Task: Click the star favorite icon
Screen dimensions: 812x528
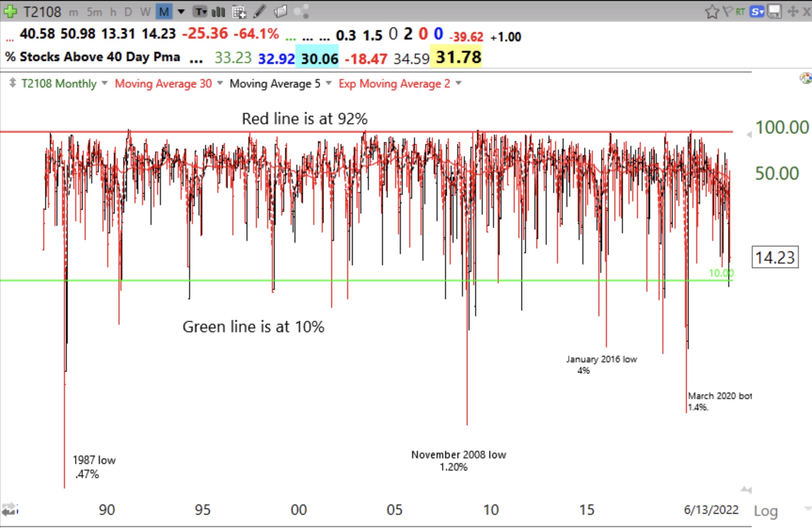Action: [712, 12]
